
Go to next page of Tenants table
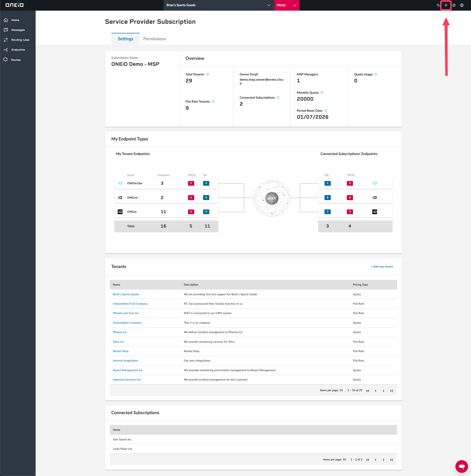(384, 391)
